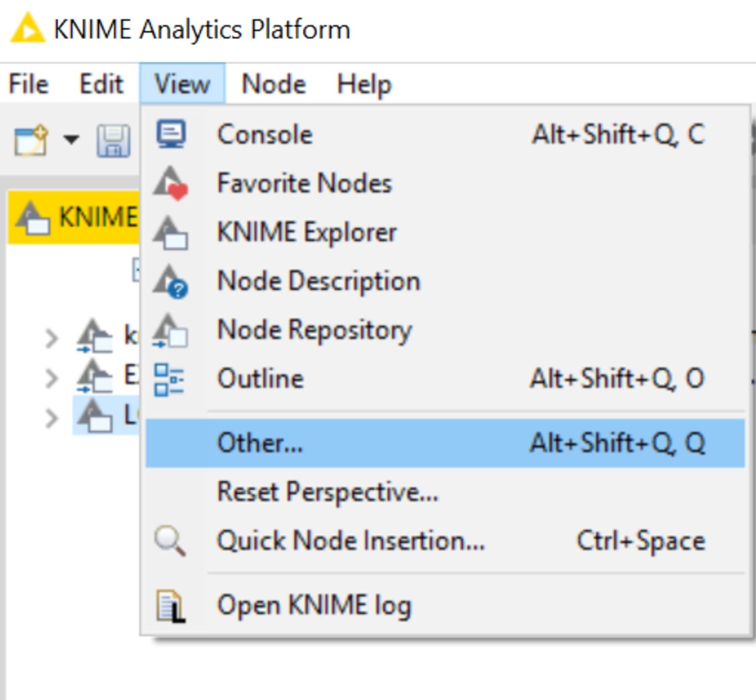Click the Node Description question-mark icon
The height and width of the screenshot is (700, 756).
pos(171,282)
